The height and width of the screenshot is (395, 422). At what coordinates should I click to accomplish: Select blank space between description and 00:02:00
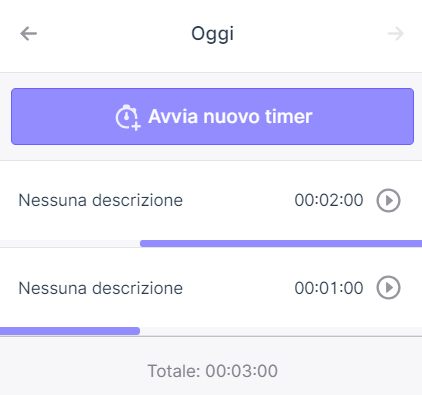pyautogui.click(x=239, y=200)
